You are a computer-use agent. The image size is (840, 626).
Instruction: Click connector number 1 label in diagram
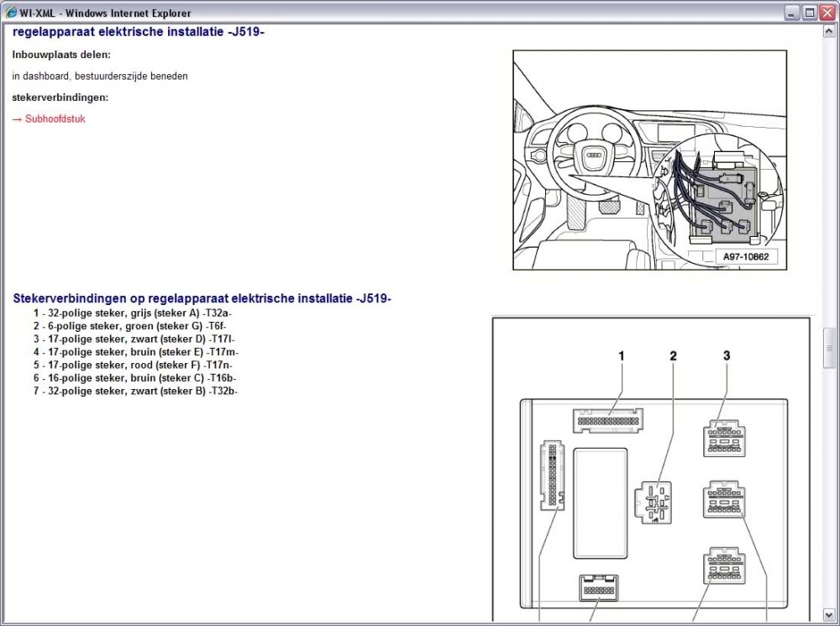click(622, 356)
